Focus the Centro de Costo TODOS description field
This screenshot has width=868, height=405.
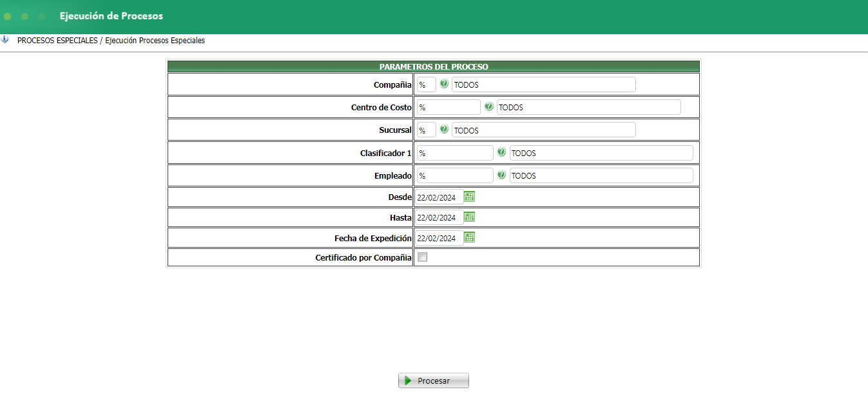(x=589, y=107)
